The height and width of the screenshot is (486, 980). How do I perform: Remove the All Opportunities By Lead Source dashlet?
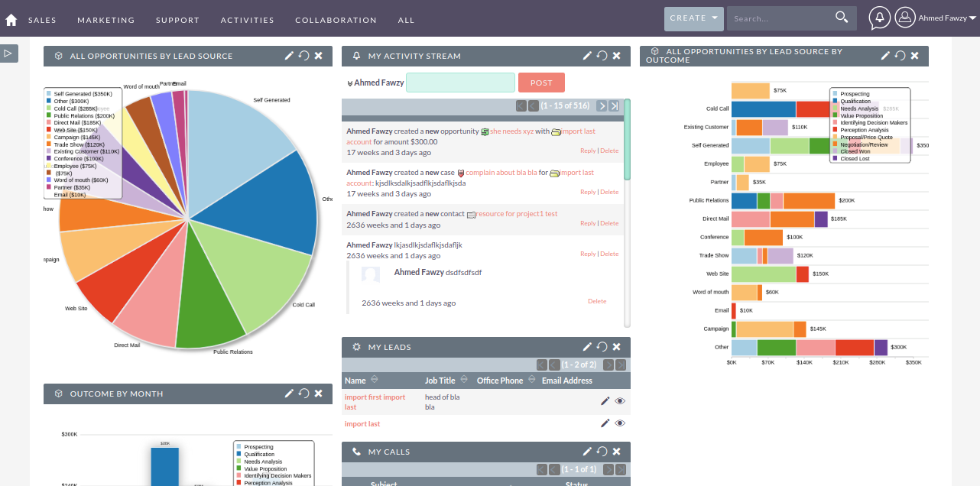point(318,56)
